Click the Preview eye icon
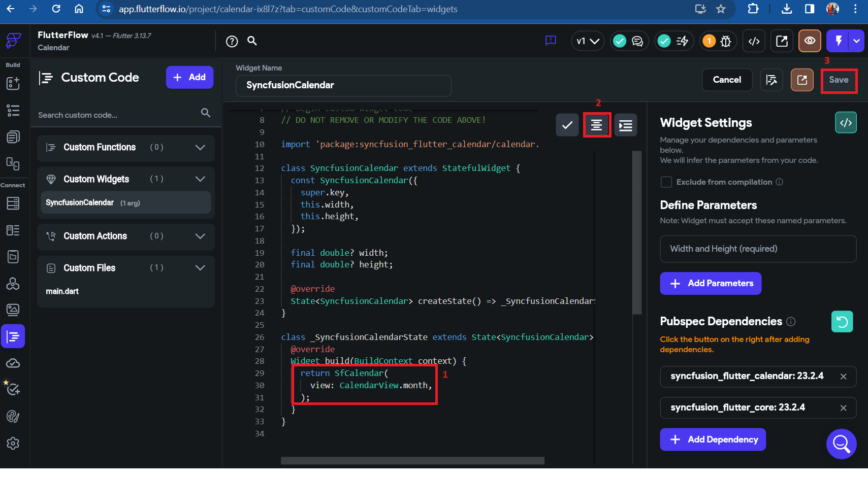This screenshot has width=868, height=478. click(810, 41)
